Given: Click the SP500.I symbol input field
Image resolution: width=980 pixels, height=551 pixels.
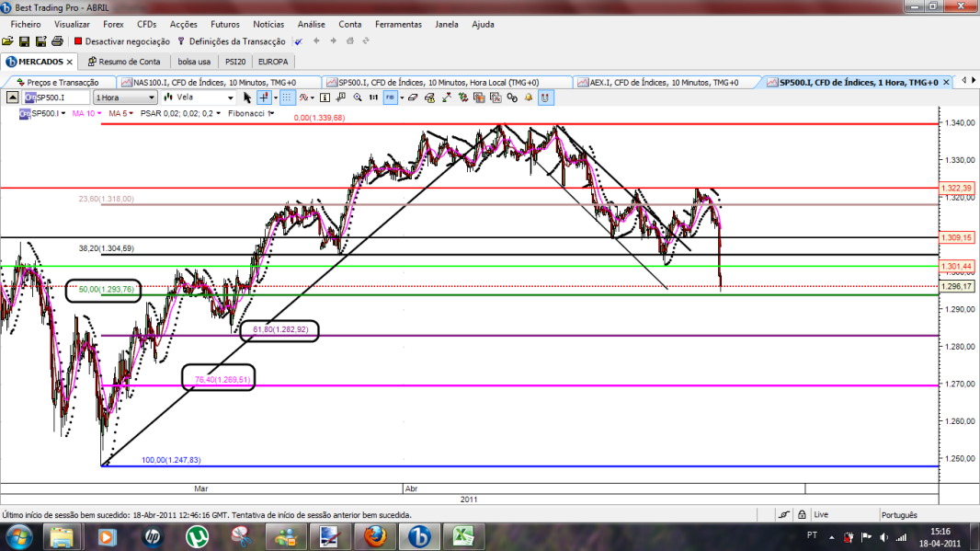Looking at the screenshot, I should point(56,98).
